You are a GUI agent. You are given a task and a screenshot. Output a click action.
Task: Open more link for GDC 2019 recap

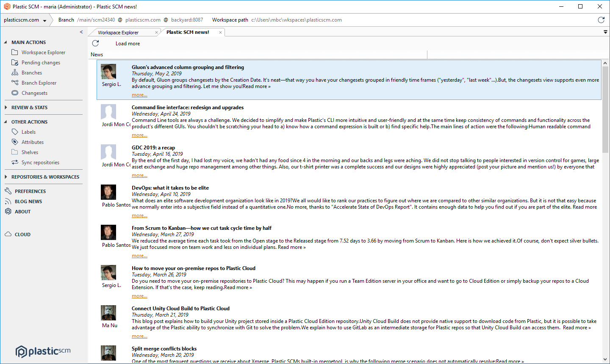pos(139,176)
